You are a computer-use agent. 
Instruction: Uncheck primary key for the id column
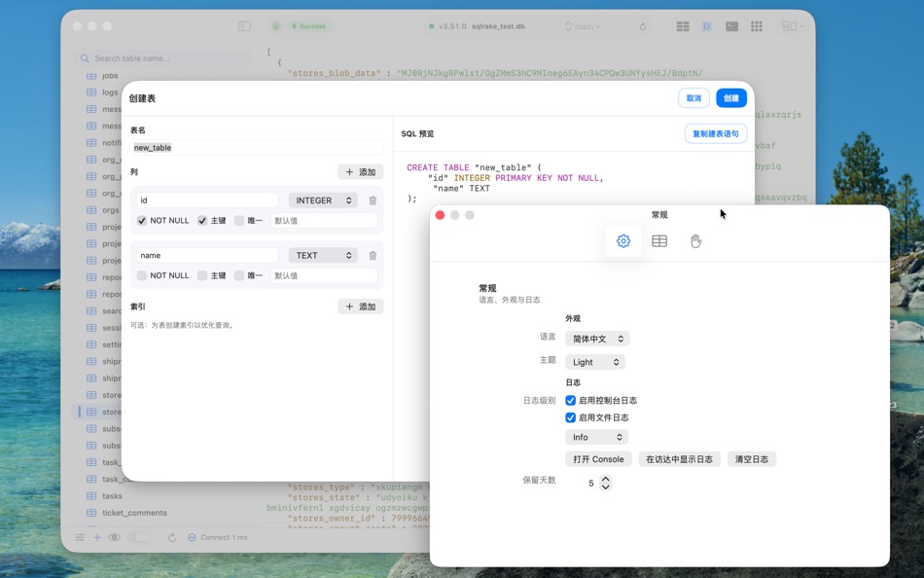click(x=202, y=221)
